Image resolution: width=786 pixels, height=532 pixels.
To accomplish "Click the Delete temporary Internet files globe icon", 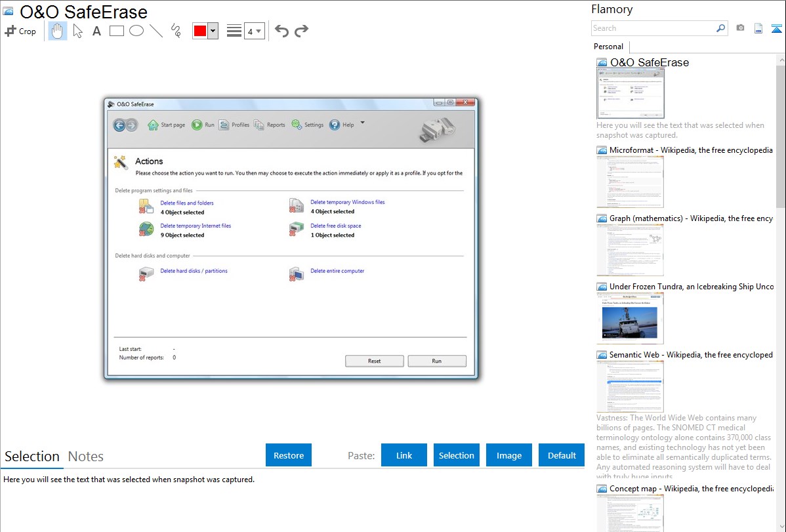I will (146, 229).
